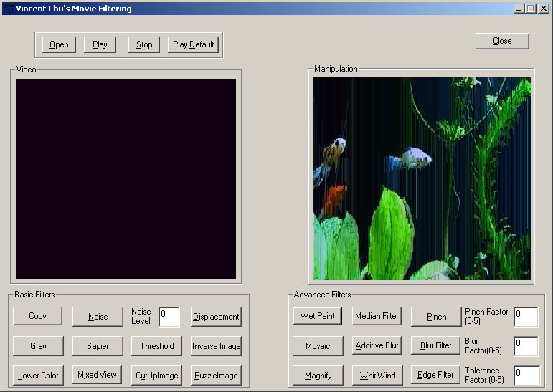Click the black Video preview panel
Image resolution: width=553 pixels, height=392 pixels.
click(x=126, y=179)
